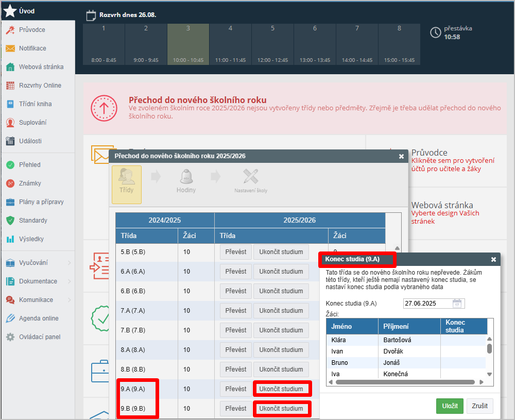Open Suplování in the sidebar
Screen dimensions: 515x420
tap(32, 123)
